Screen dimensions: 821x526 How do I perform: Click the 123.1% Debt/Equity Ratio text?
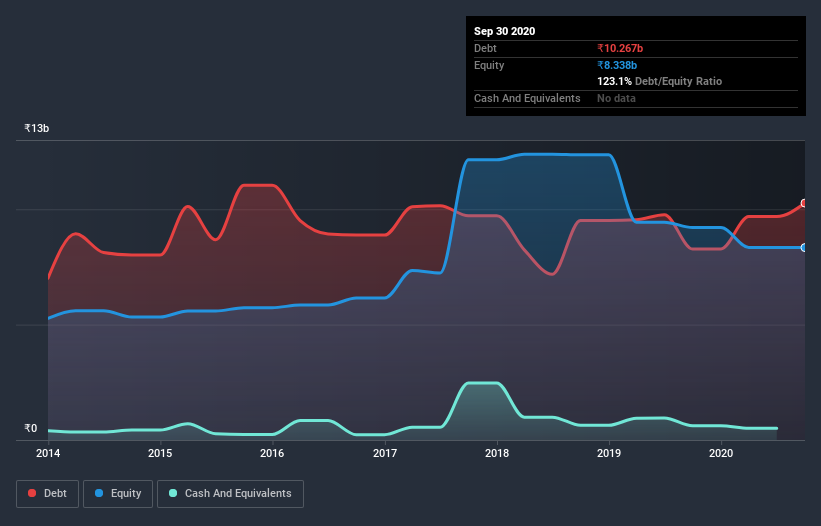pos(659,81)
